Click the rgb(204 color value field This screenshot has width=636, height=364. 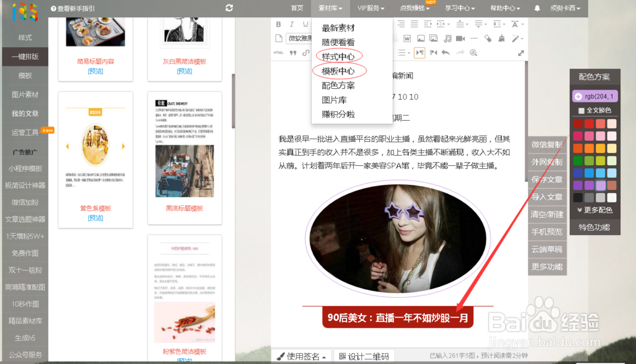coord(595,97)
